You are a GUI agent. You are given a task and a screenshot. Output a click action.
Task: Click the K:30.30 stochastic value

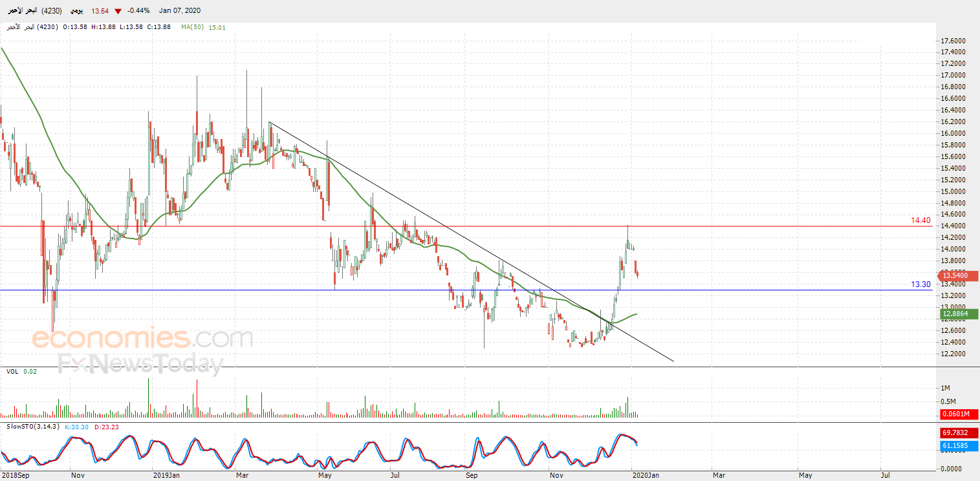point(77,427)
